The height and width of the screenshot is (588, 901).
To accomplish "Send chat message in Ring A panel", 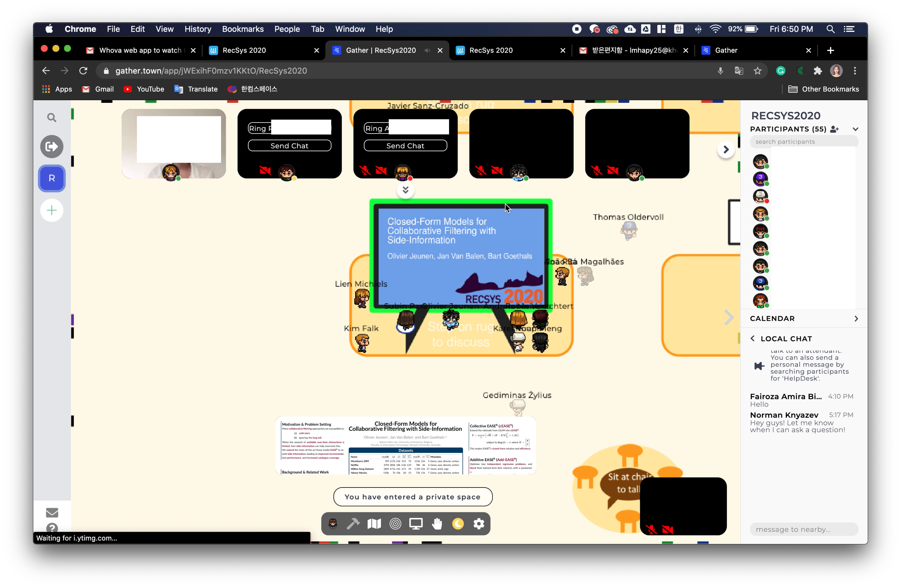I will point(405,146).
